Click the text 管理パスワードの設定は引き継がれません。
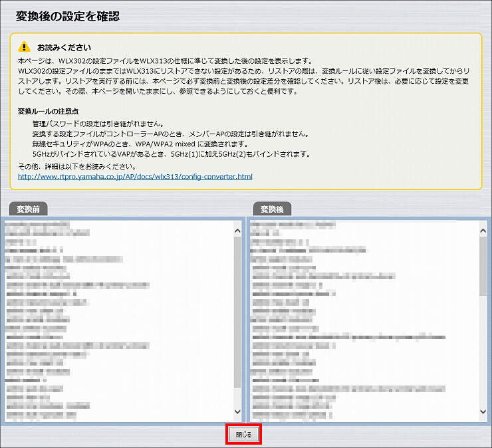This screenshot has height=448, width=492. 98,124
